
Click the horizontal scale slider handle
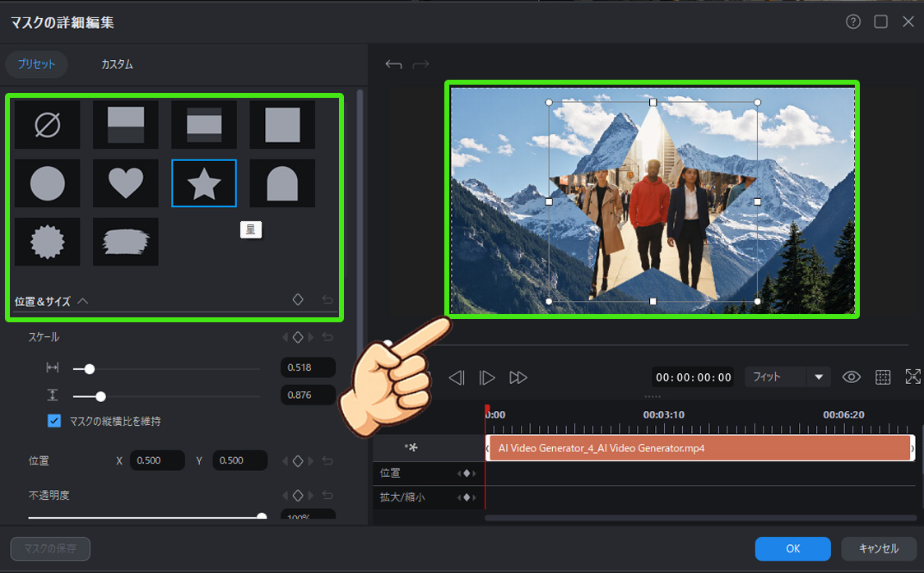click(90, 369)
